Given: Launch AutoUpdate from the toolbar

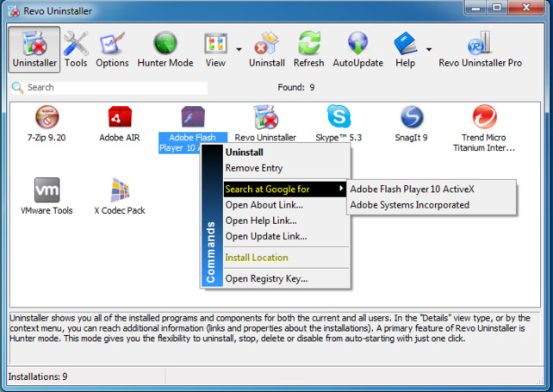Looking at the screenshot, I should coord(358,49).
